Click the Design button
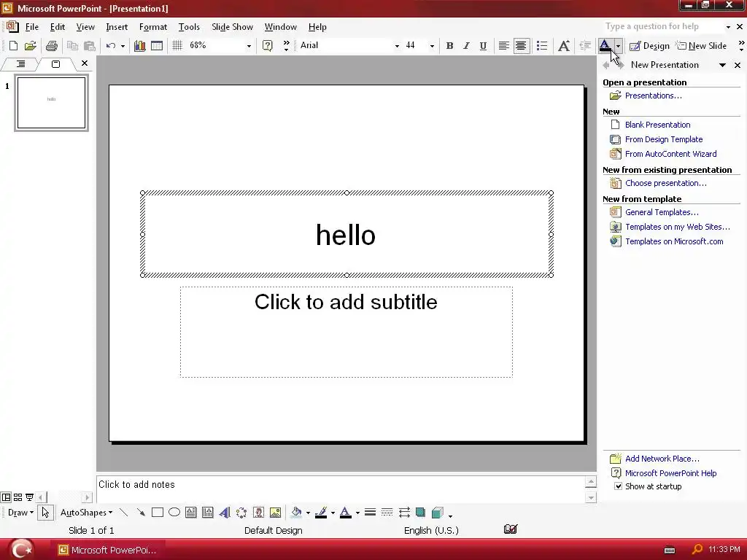The width and height of the screenshot is (747, 560). coord(649,46)
